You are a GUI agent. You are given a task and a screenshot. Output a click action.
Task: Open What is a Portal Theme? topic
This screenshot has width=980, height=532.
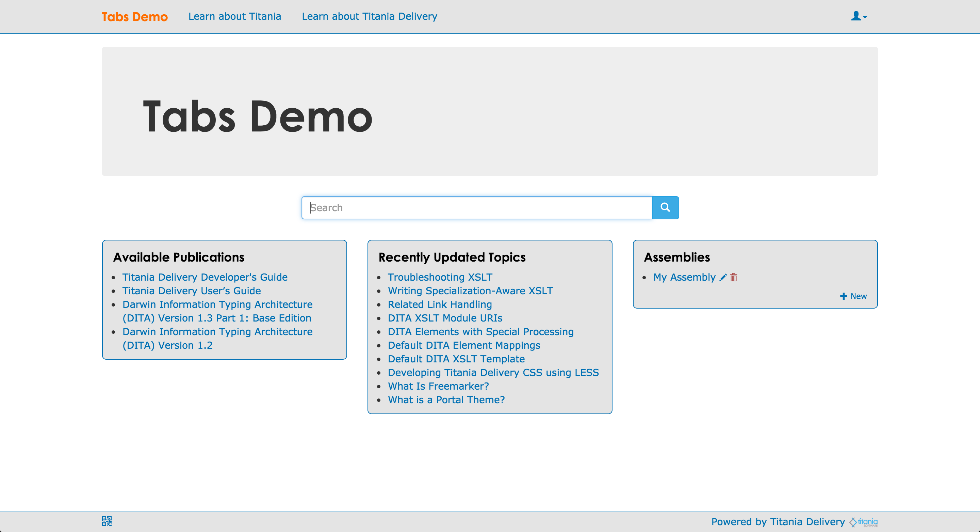(446, 400)
